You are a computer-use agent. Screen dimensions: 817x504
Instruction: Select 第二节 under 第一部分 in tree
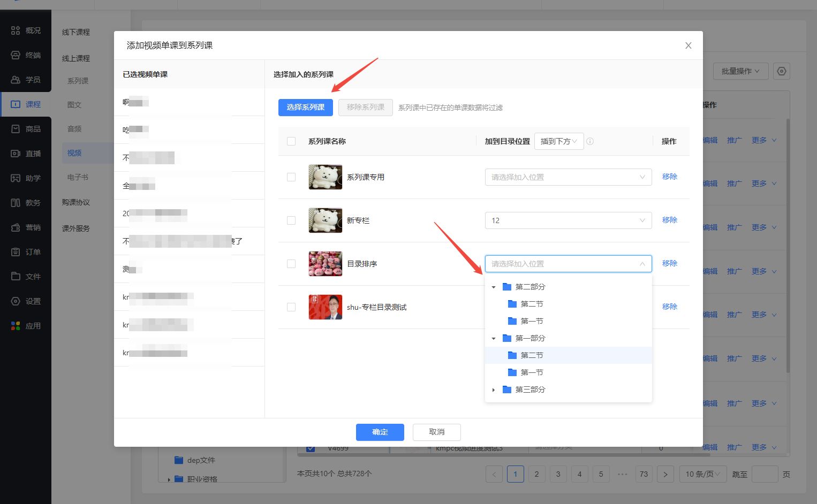(x=532, y=355)
